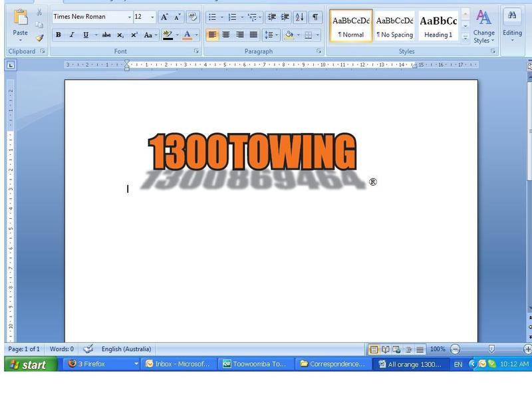
Task: Apply the No Spacing style
Action: [394, 26]
